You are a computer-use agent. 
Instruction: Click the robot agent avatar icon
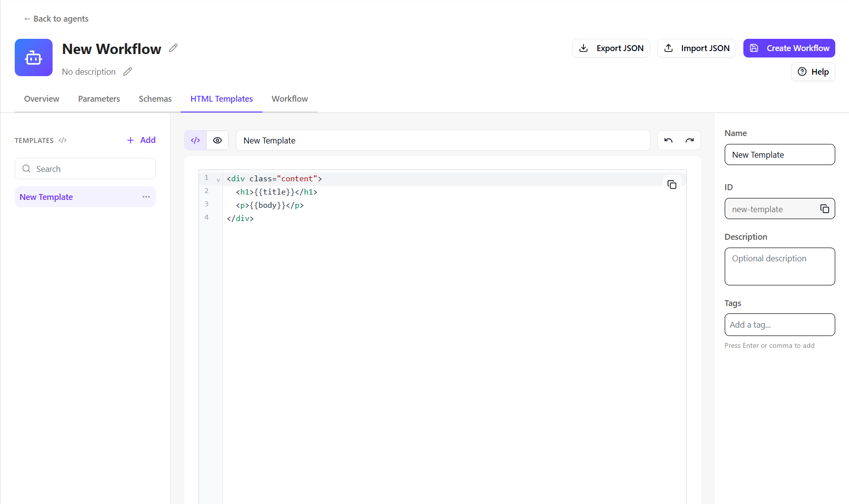33,57
